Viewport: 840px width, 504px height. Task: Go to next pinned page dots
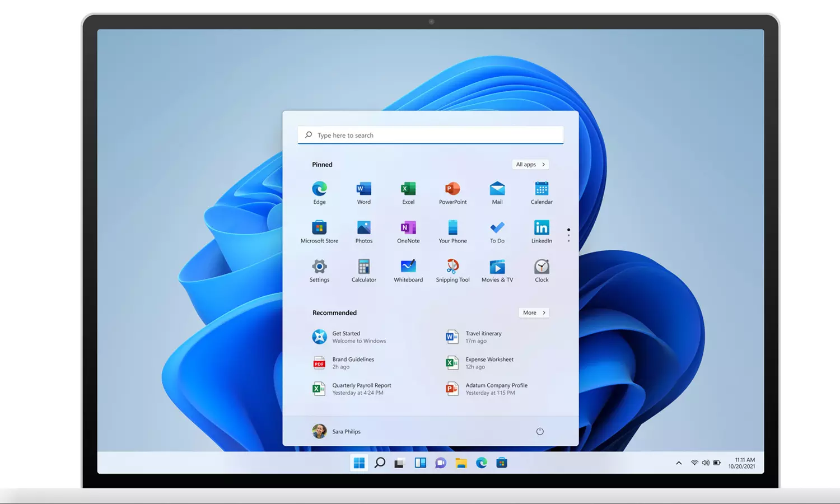[x=568, y=235]
